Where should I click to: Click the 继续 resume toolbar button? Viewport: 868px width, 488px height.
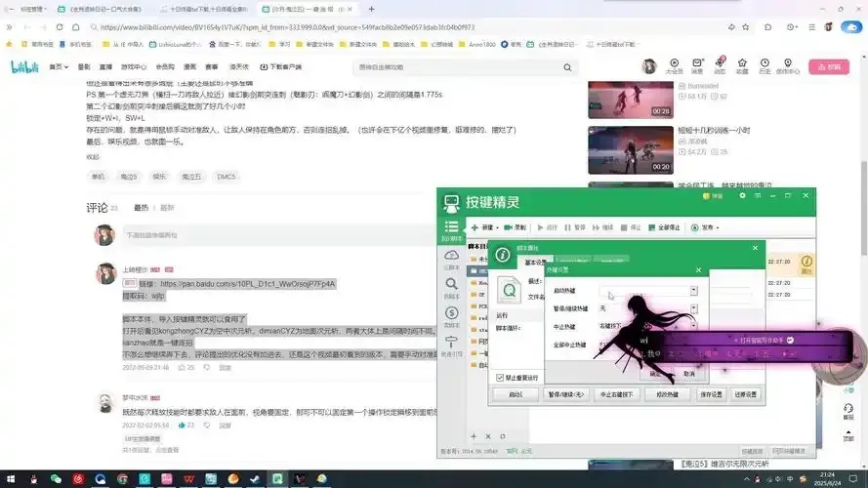602,227
